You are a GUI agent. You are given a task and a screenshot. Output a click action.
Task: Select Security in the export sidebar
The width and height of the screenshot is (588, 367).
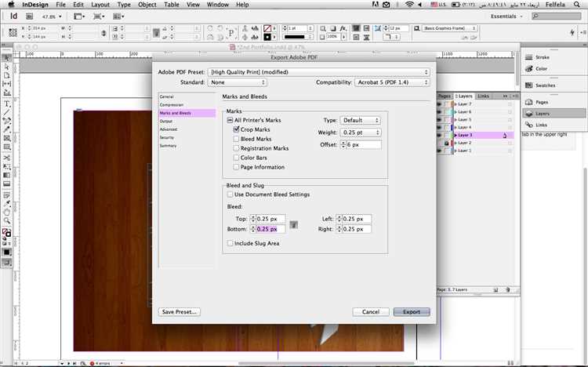(167, 137)
